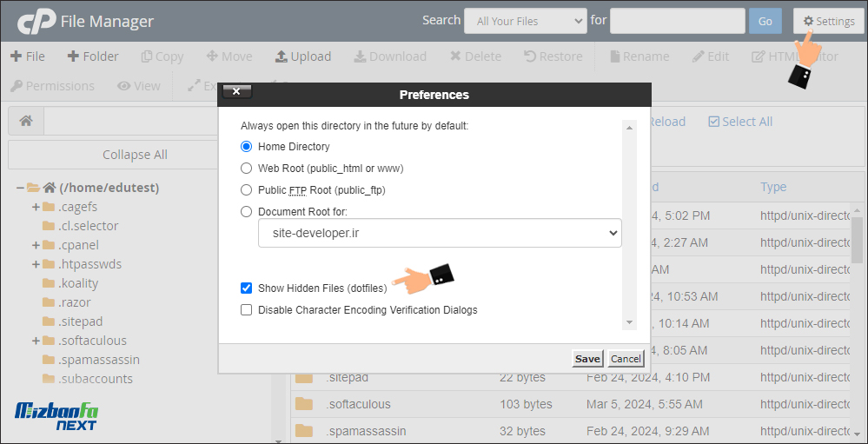Click the .softaculous folder icon in file list
Viewport: 868px width, 444px height.
click(304, 404)
